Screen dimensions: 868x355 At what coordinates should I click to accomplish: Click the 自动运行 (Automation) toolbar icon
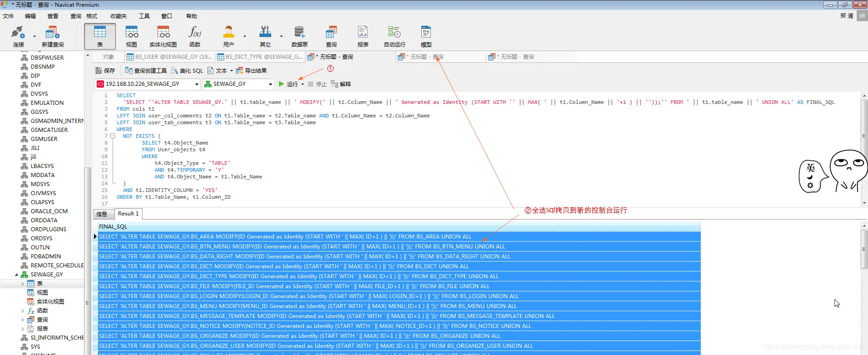[x=395, y=36]
